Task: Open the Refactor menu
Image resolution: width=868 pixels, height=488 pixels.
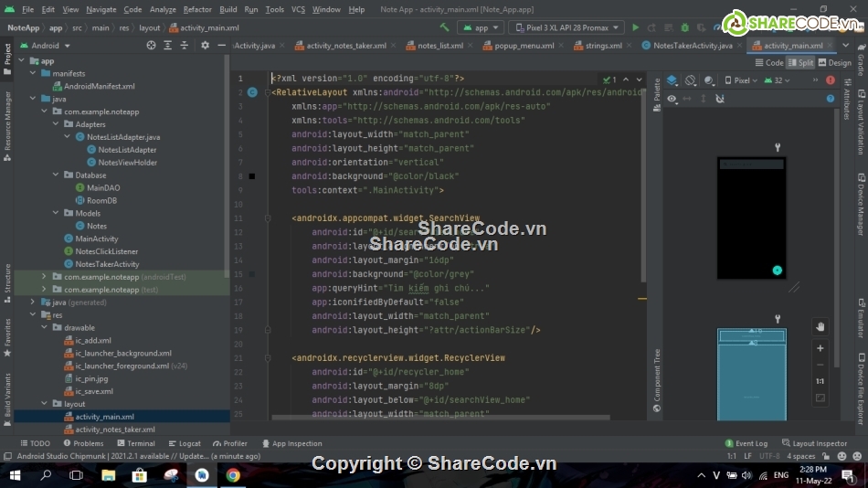Action: pos(197,9)
